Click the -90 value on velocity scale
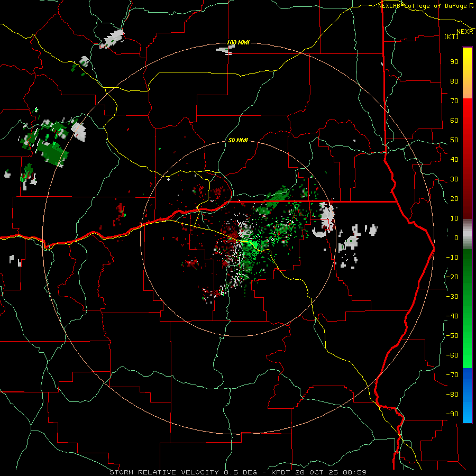The width and height of the screenshot is (476, 476). click(452, 414)
